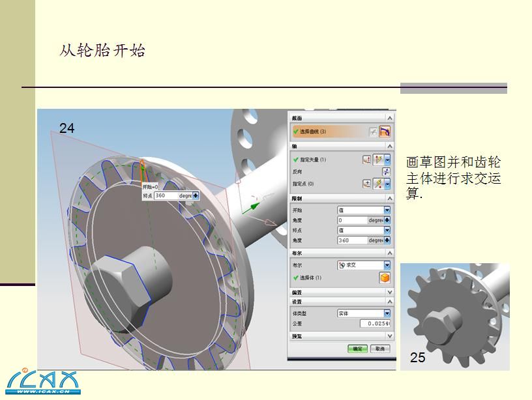This screenshot has height=400, width=532.
Task: Click the orange select body cube icon
Action: coord(385,278)
